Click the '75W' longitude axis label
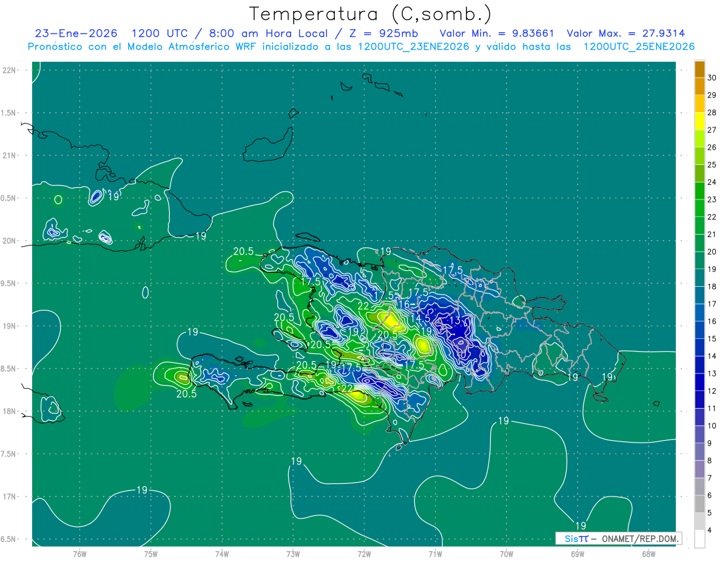Screen dimensions: 728x562 coord(150,554)
